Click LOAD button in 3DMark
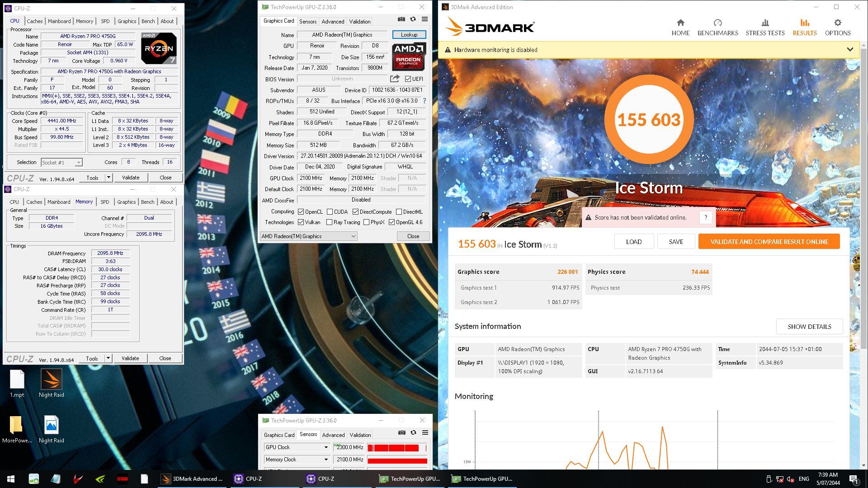The image size is (868, 488). pyautogui.click(x=634, y=242)
